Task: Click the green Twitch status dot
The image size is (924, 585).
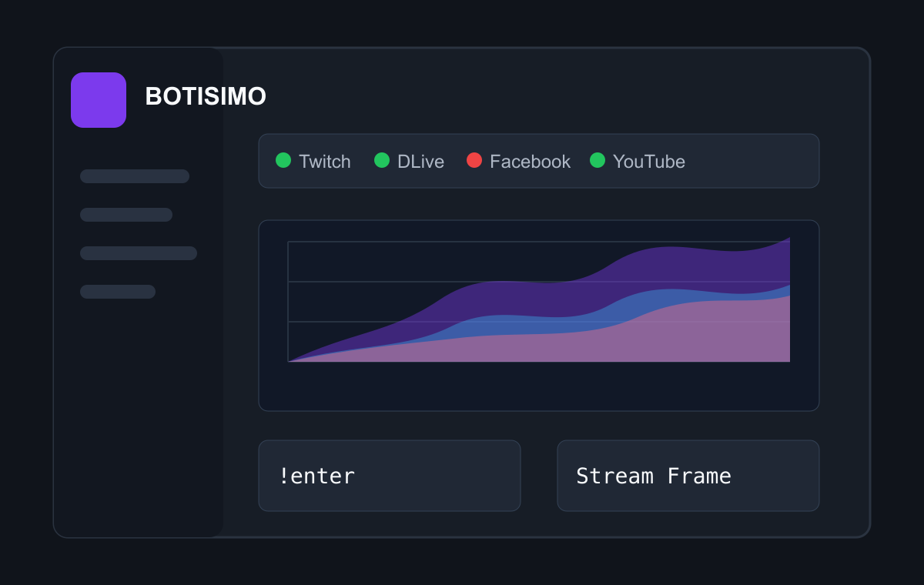Action: point(283,160)
